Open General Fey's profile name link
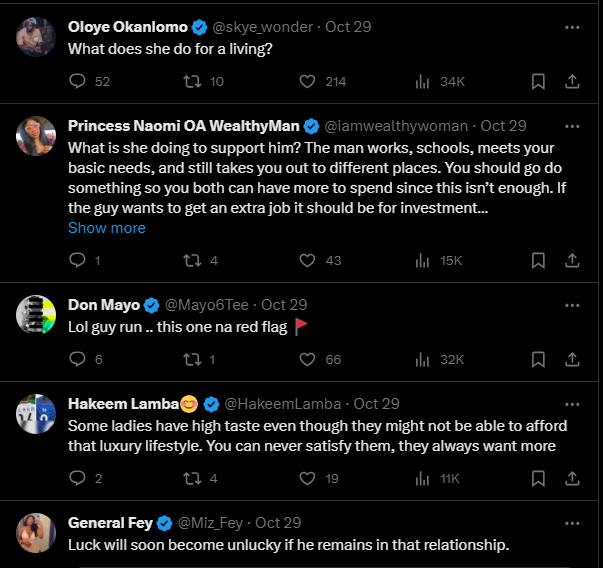Image resolution: width=603 pixels, height=568 pixels. (x=111, y=523)
